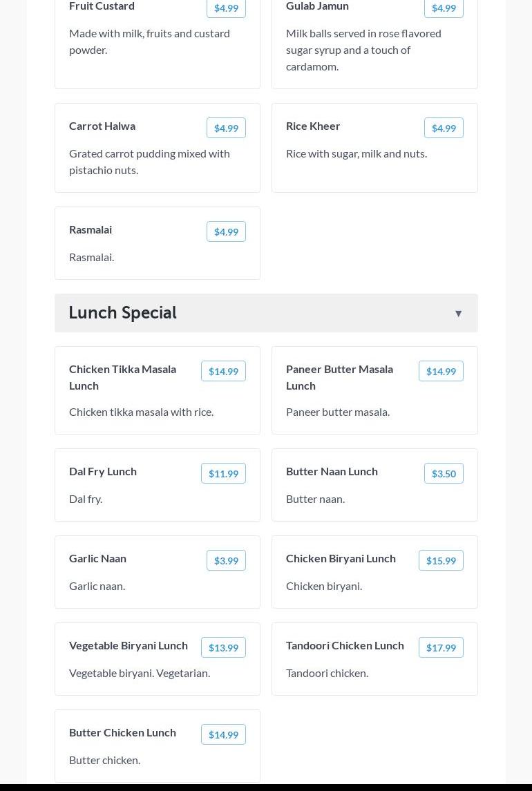Open the Vegetable Biryani Lunch item
532x791 pixels.
(129, 645)
